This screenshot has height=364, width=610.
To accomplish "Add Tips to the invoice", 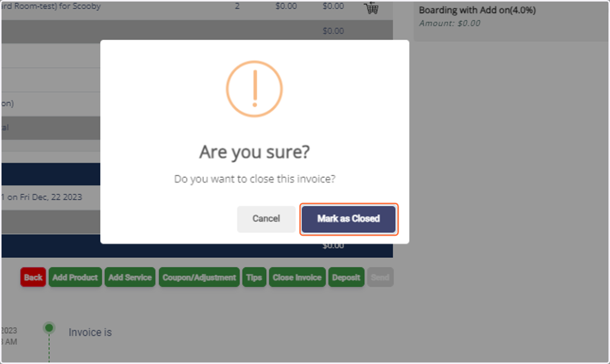I will pos(254,278).
